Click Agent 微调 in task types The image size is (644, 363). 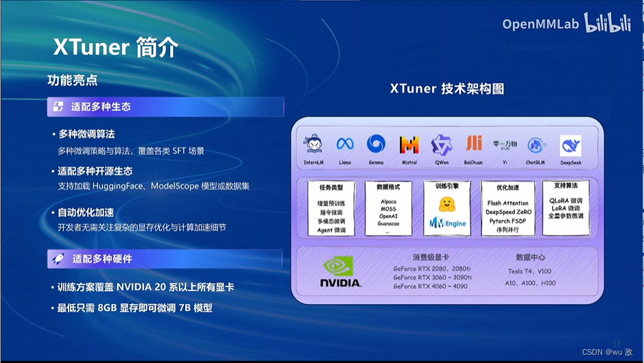tap(331, 230)
